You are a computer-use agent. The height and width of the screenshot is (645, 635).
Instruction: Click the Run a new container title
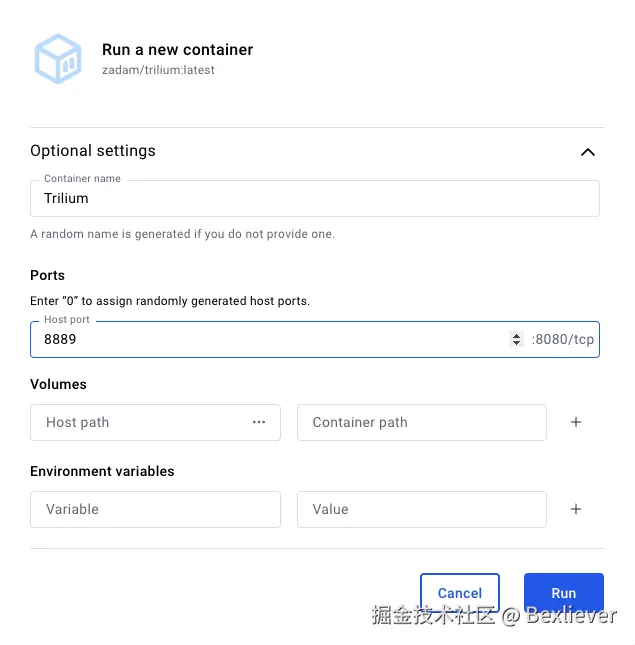coord(177,50)
